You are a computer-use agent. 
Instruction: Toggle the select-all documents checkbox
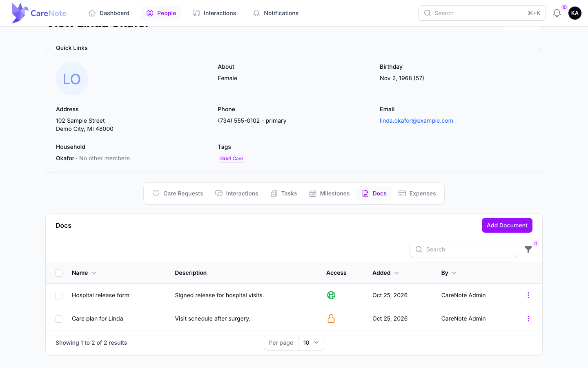coord(59,273)
